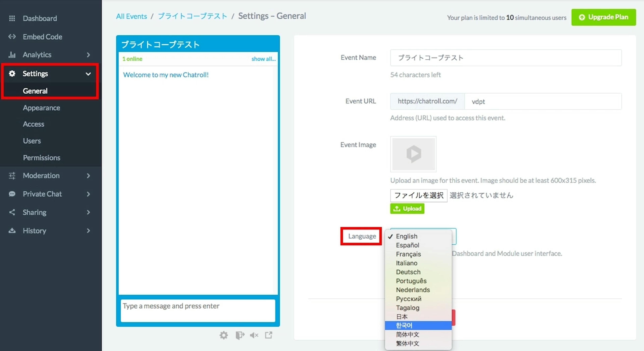Go to All Events breadcrumb link
644x351 pixels.
[131, 16]
